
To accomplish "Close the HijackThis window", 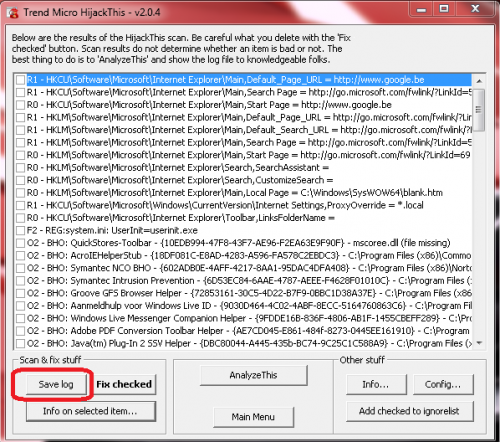I will (x=475, y=9).
